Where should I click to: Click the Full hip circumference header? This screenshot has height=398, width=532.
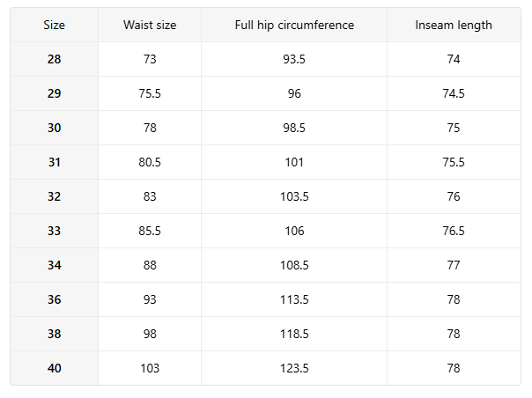(294, 25)
